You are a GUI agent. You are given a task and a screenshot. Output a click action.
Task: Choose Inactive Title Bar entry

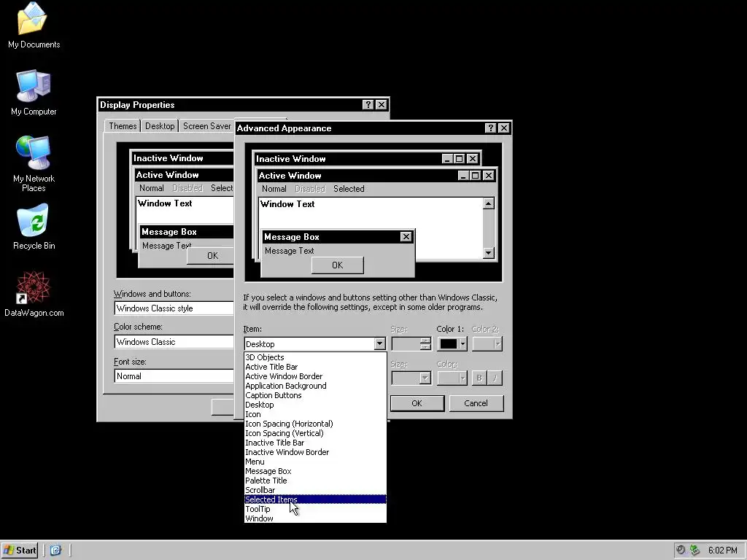[315, 443]
